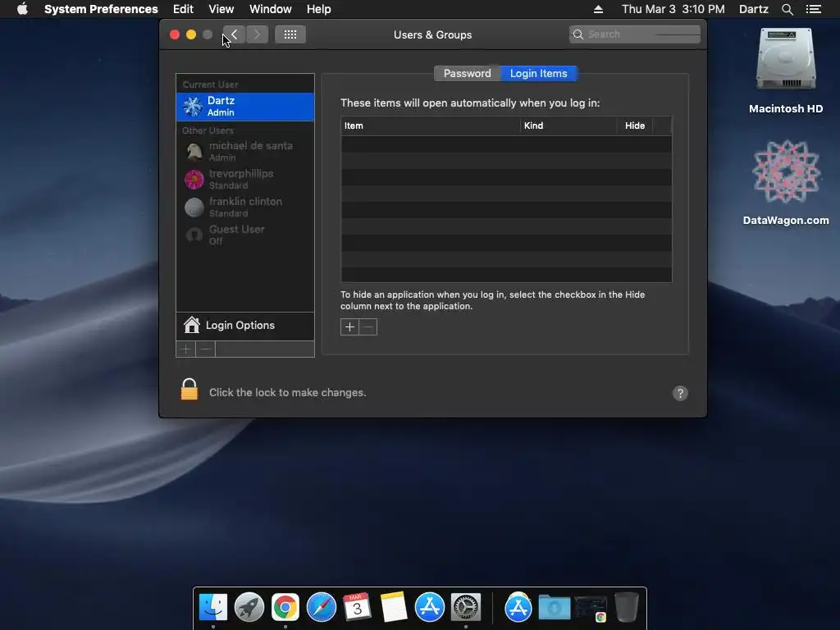Screen dimensions: 840x630
Task: Minimize the Users & Groups window
Action: pos(190,34)
